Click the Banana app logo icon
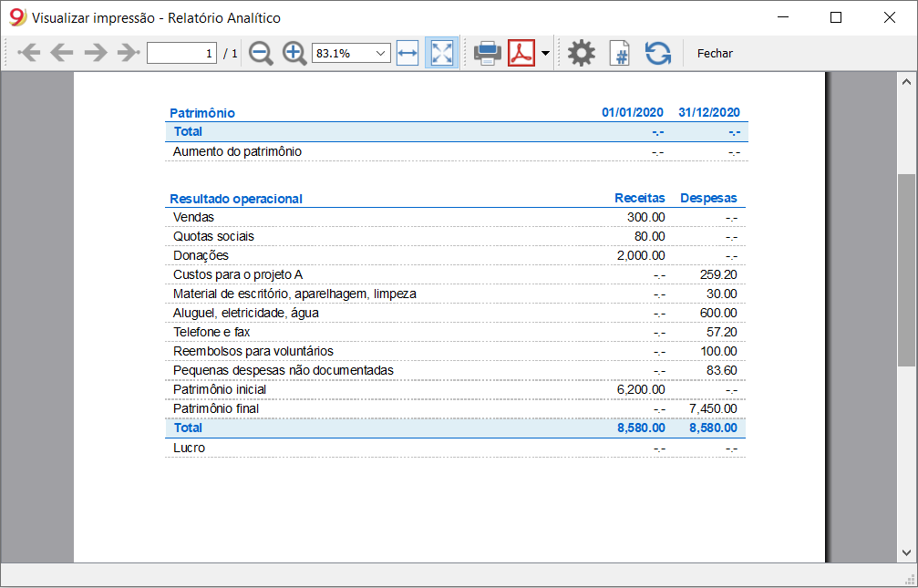The height and width of the screenshot is (588, 918). click(18, 17)
